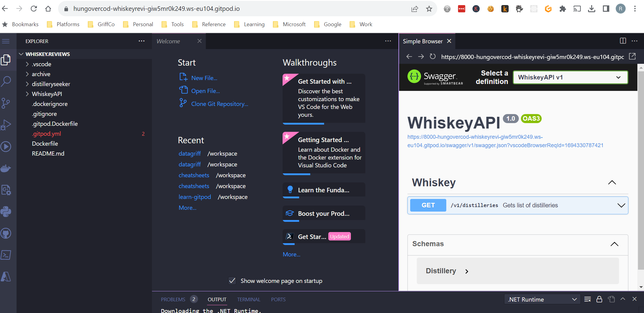Split the Simple Browser editor
This screenshot has width=644, height=313.
tap(623, 41)
